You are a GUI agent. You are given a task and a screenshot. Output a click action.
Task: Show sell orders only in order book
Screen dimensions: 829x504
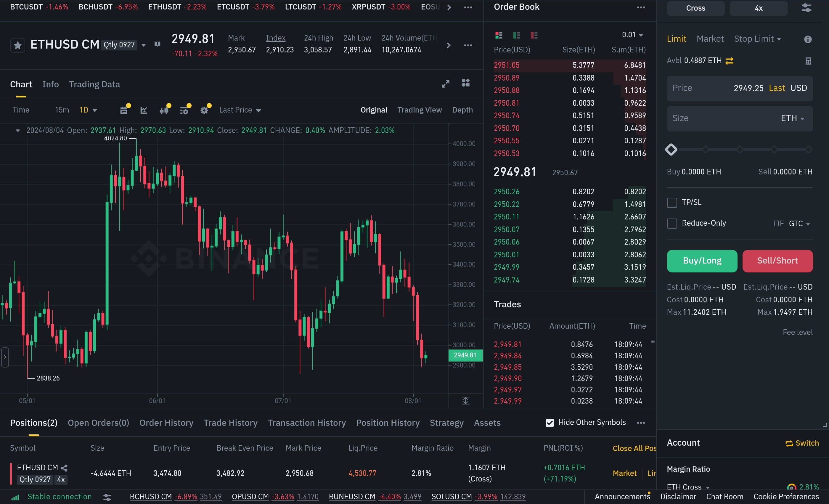click(534, 35)
